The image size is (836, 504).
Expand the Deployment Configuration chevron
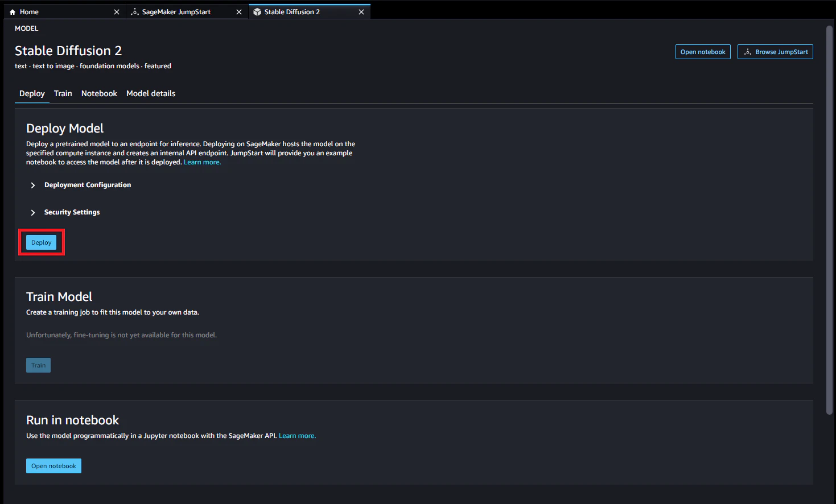33,185
